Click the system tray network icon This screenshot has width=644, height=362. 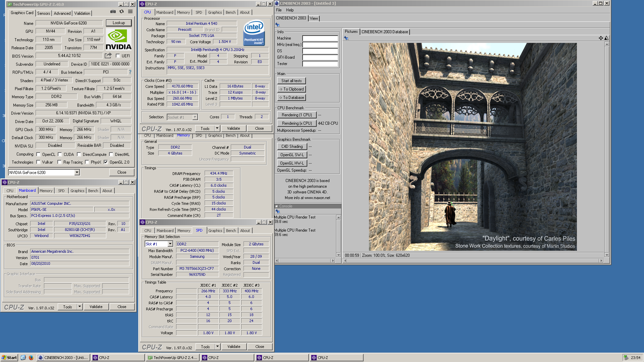point(626,358)
